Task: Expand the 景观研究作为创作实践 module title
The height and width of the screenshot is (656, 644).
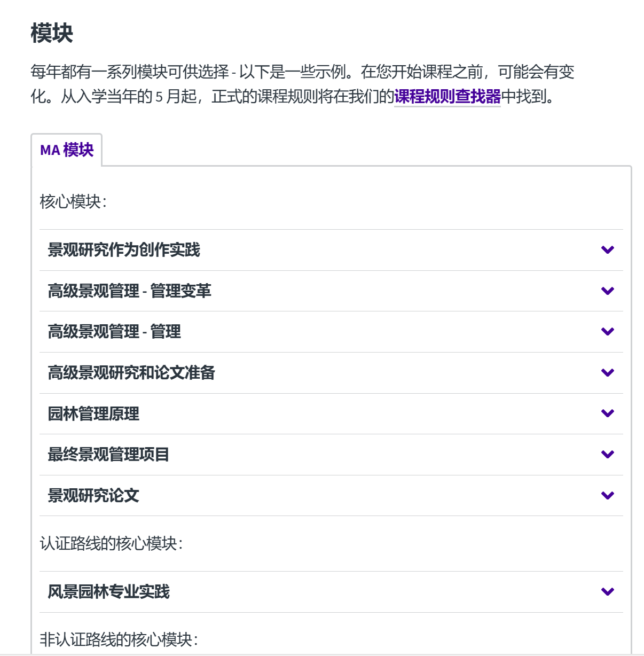Action: pyautogui.click(x=124, y=250)
